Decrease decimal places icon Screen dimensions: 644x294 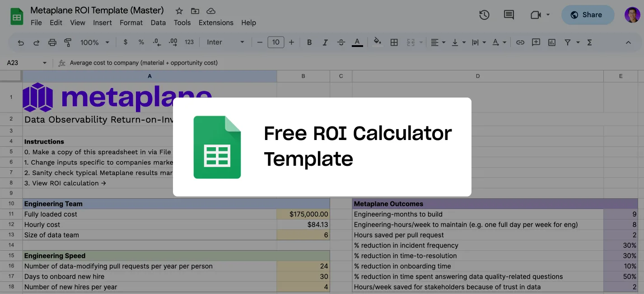(x=157, y=42)
